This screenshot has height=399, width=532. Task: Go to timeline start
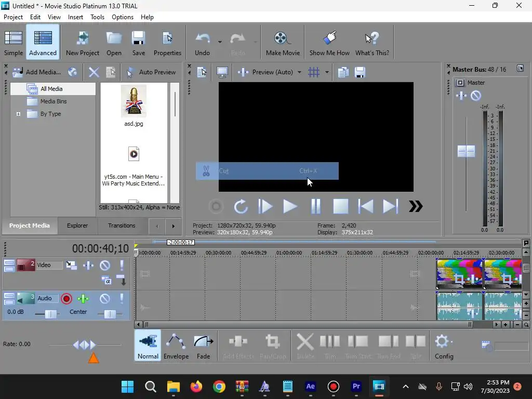point(366,206)
